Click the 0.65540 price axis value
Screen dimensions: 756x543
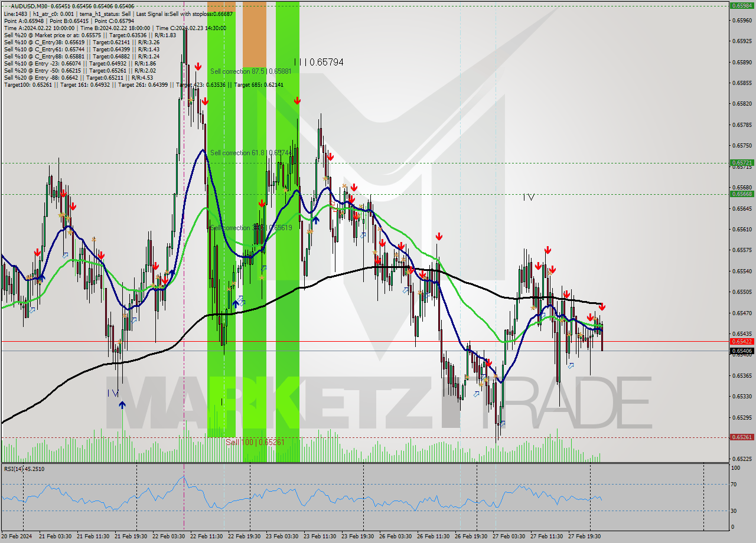pos(742,271)
